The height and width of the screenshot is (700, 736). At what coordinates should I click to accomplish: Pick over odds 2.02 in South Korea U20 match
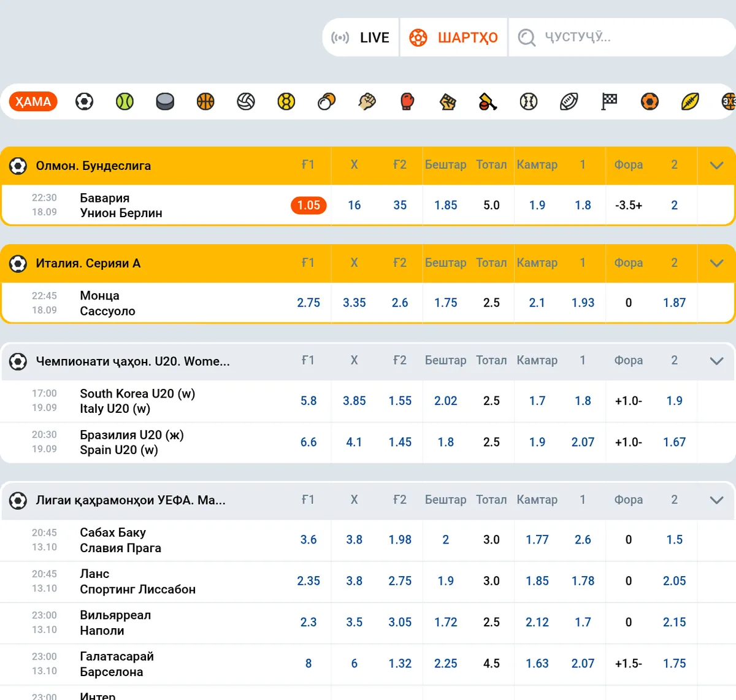(446, 401)
